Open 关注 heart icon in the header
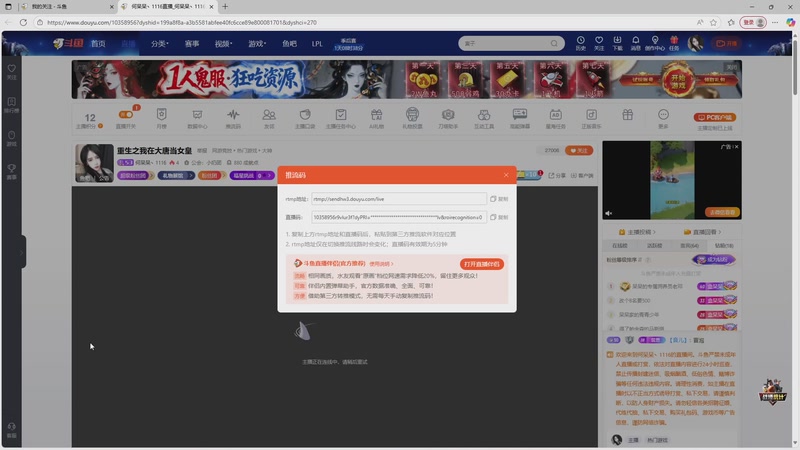 [599, 43]
